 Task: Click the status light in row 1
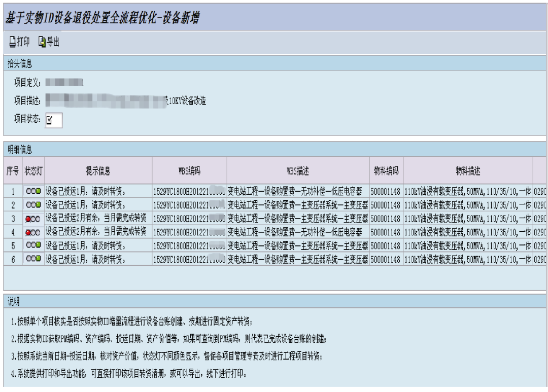coord(33,191)
